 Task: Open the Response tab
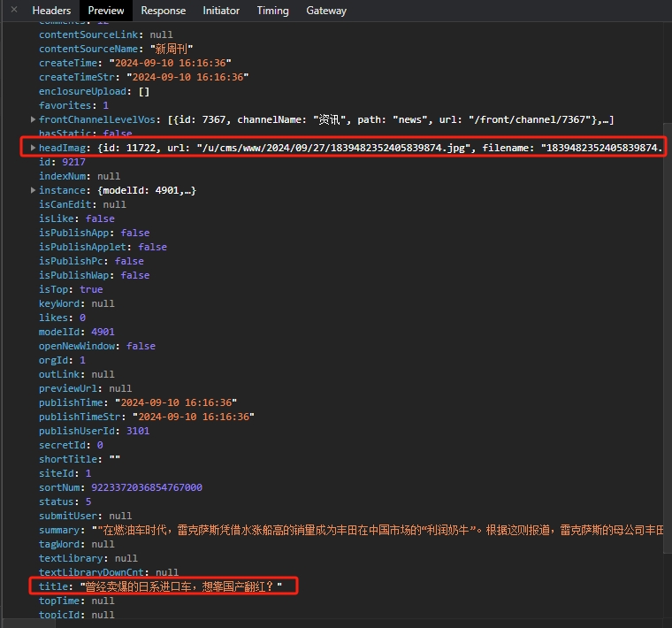point(164,11)
